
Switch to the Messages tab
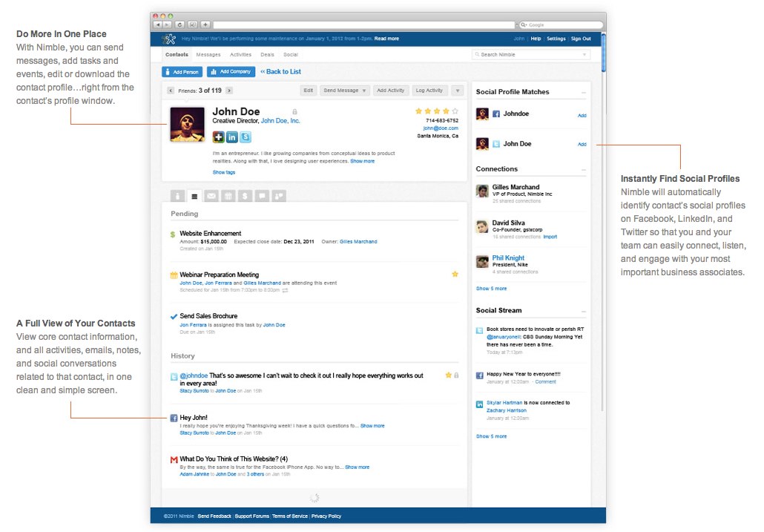(208, 55)
